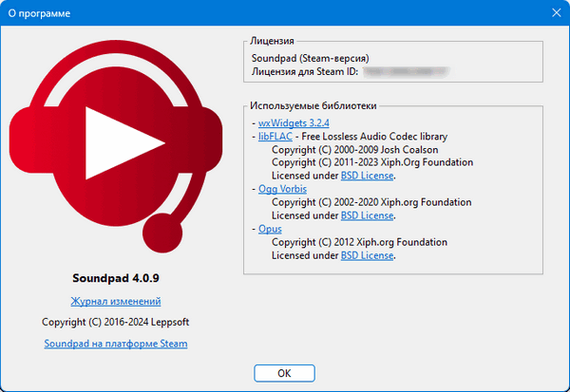Open the Журнал изменений changelog link

click(x=116, y=301)
